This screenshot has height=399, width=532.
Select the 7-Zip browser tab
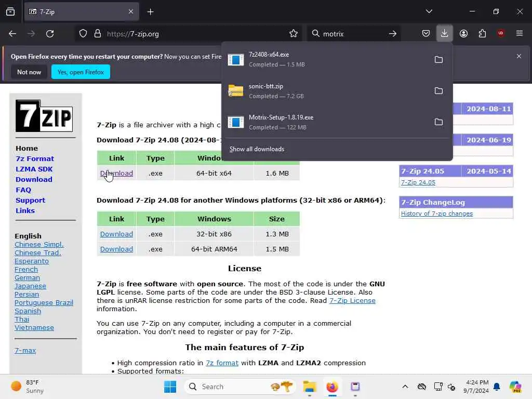tap(82, 12)
